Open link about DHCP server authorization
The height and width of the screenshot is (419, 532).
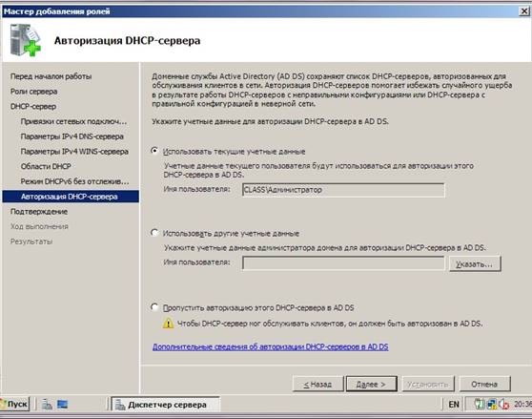(271, 346)
